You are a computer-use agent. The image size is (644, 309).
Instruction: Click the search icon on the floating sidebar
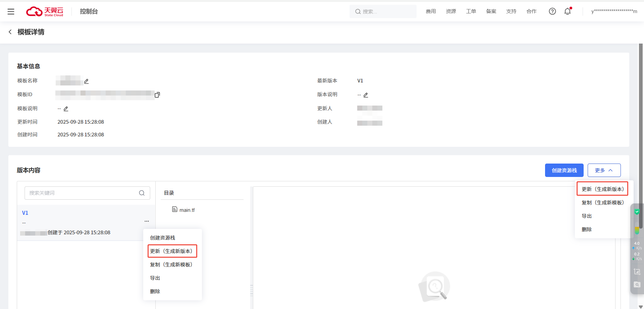(637, 285)
